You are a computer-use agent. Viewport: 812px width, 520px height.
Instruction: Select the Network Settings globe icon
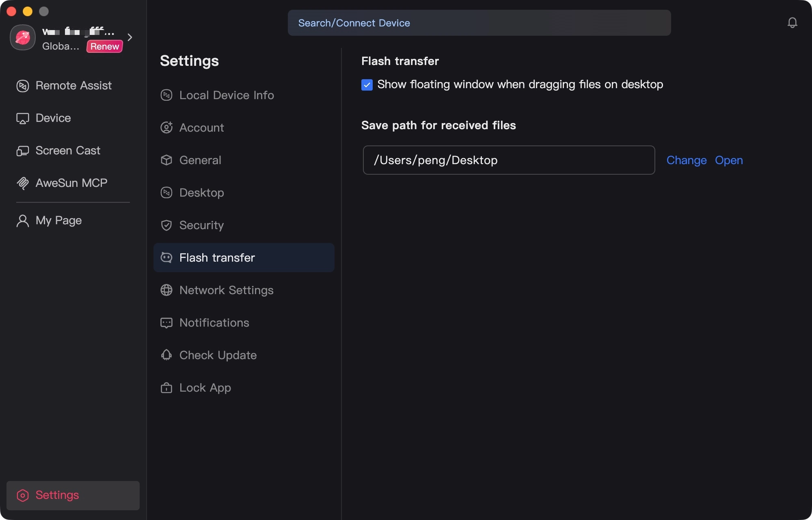pyautogui.click(x=166, y=290)
